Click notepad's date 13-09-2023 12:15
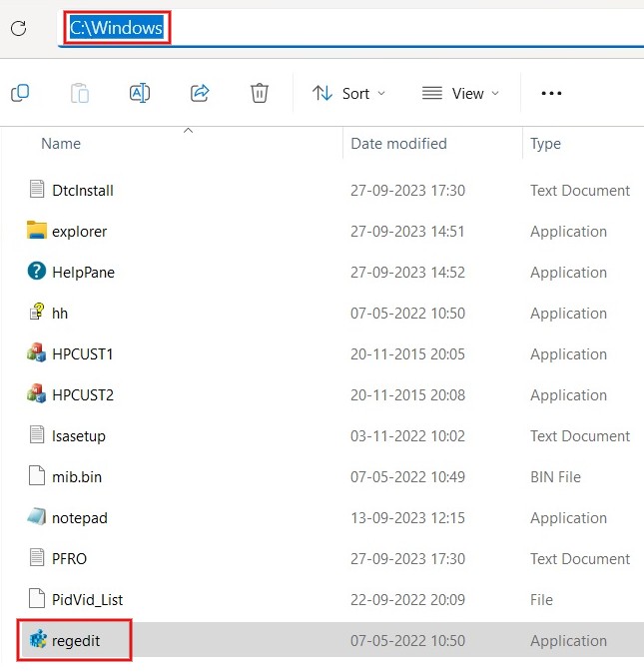This screenshot has width=644, height=672. coord(407,518)
